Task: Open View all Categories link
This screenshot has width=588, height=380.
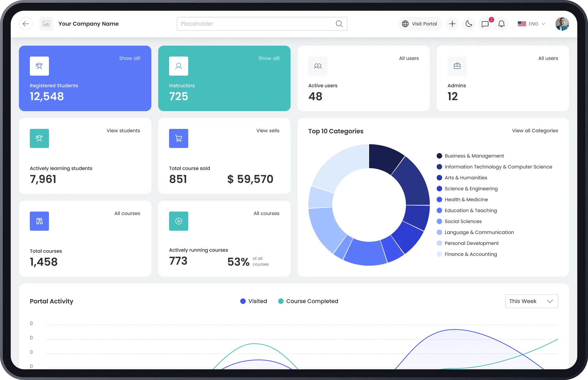Action: coord(535,131)
